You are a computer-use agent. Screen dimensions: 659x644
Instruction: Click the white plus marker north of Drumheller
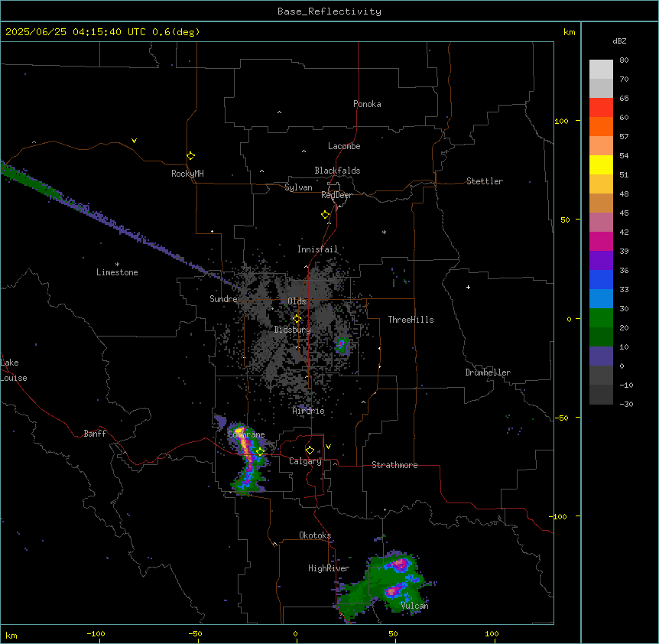coord(468,287)
